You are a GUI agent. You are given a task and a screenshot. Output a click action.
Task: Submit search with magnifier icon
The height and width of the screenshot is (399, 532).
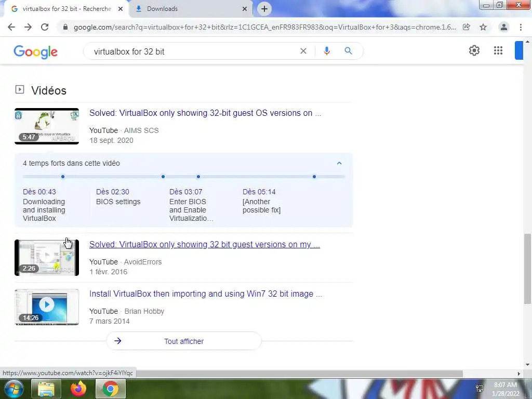pyautogui.click(x=348, y=51)
